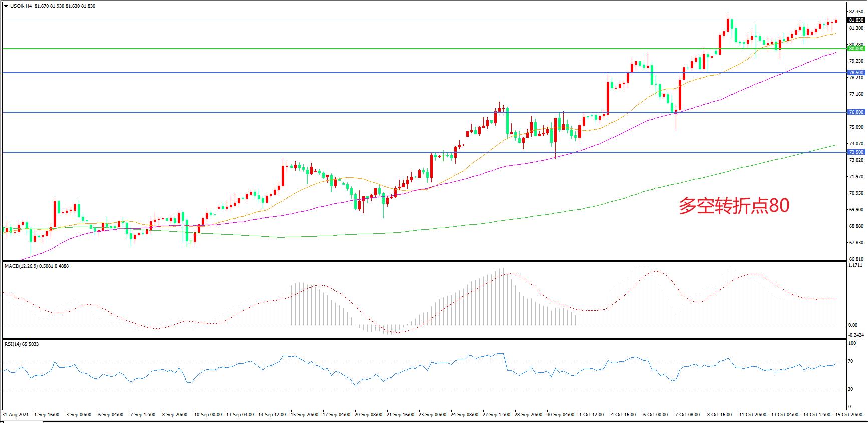Click the 15 Sep 20:00 time axis label

(304, 415)
